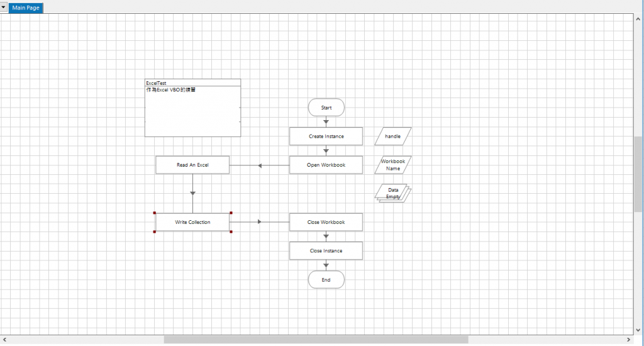Click the vertical scrollbar up arrow

pyautogui.click(x=638, y=19)
